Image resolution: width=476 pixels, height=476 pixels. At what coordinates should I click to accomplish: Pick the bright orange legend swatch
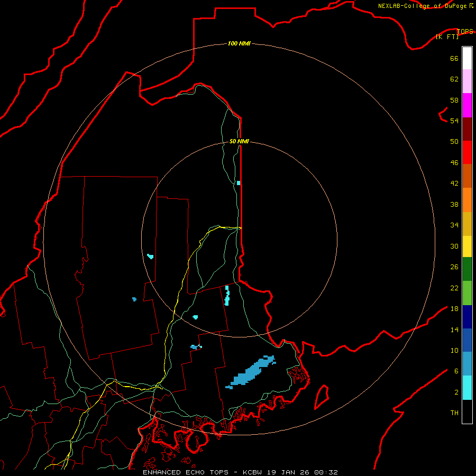coord(467,200)
